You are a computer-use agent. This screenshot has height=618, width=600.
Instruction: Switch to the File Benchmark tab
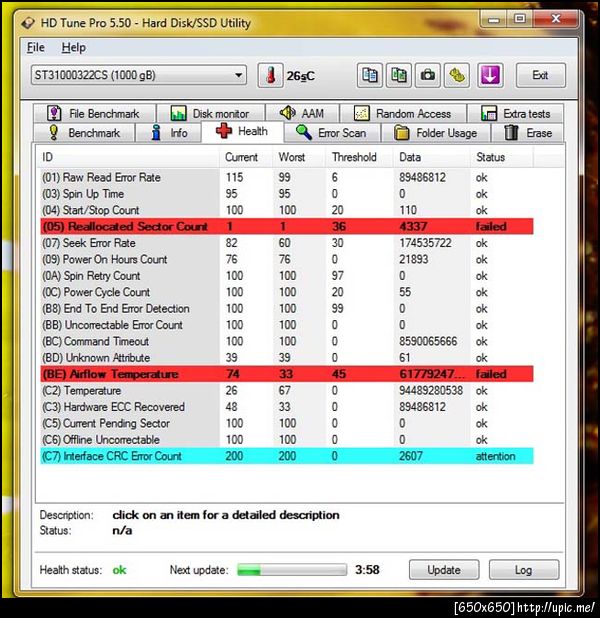pos(94,114)
